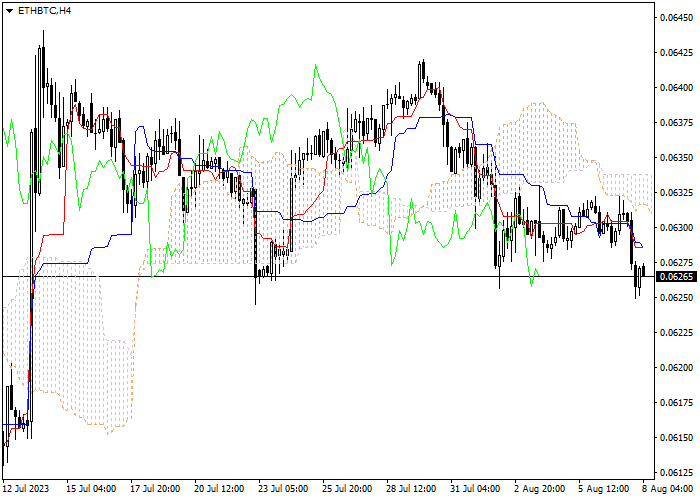This screenshot has height=500, width=700.
Task: Click the 0.06300 price axis label
Action: coord(676,228)
